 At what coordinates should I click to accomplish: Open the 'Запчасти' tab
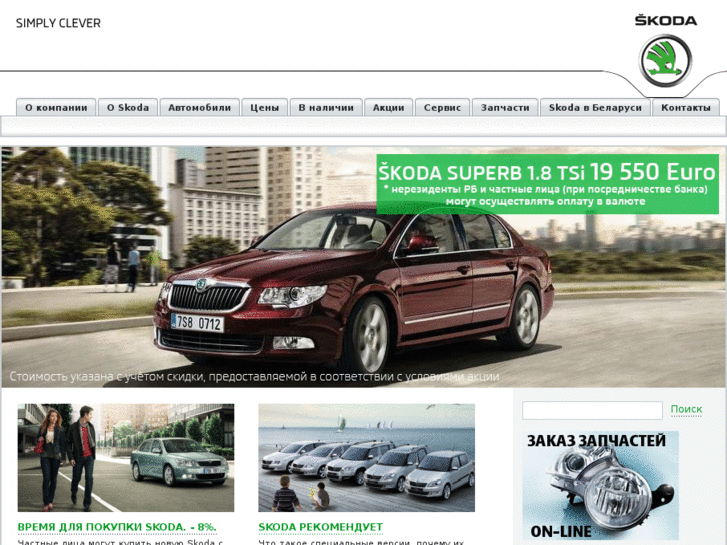coord(505,107)
